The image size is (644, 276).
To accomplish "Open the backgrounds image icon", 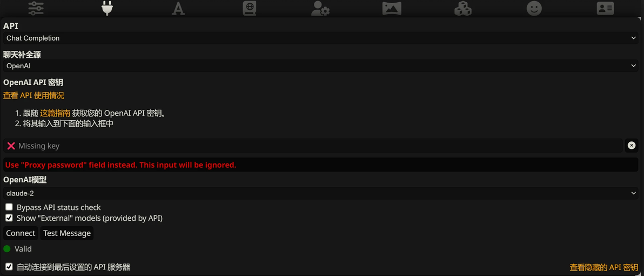I will tap(392, 8).
